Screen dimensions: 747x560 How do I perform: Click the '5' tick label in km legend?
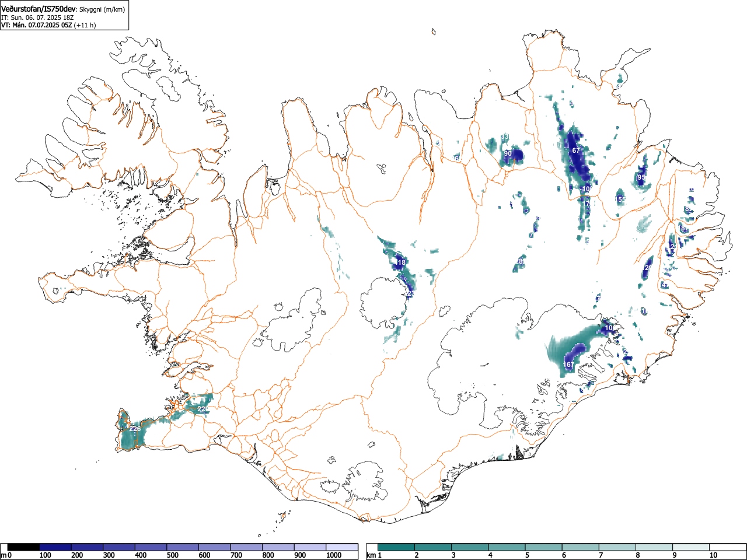527,555
